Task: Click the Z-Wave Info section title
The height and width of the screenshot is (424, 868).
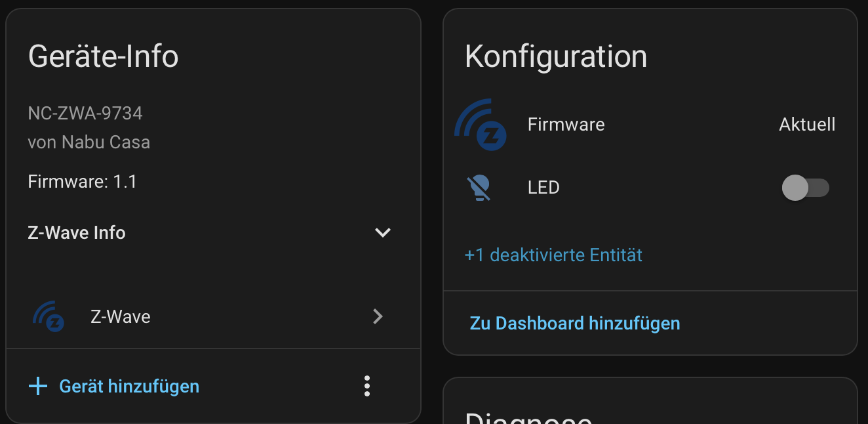Action: coord(77,233)
